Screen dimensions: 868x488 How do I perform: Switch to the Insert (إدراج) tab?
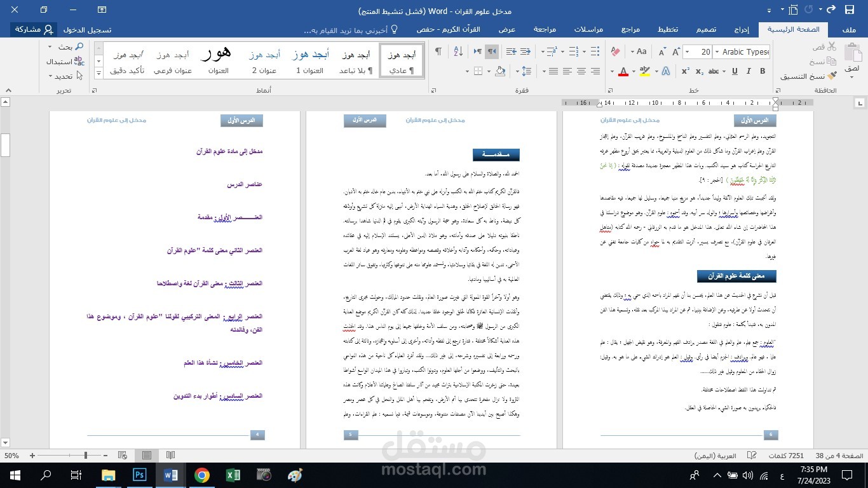(742, 30)
